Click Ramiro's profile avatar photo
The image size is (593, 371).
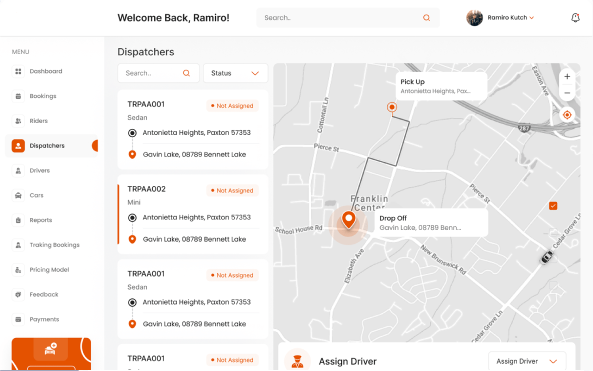(x=474, y=18)
